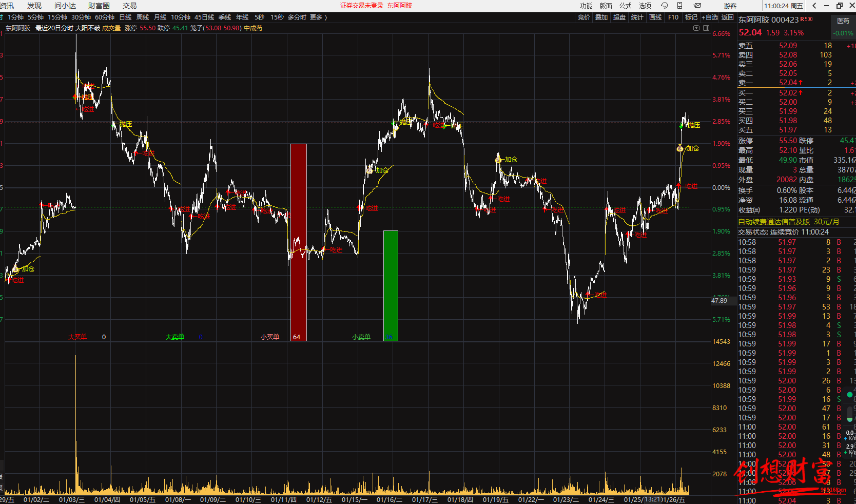856x504 pixels.
Task: Switch to 10分钟 chart period
Action: pyautogui.click(x=181, y=17)
